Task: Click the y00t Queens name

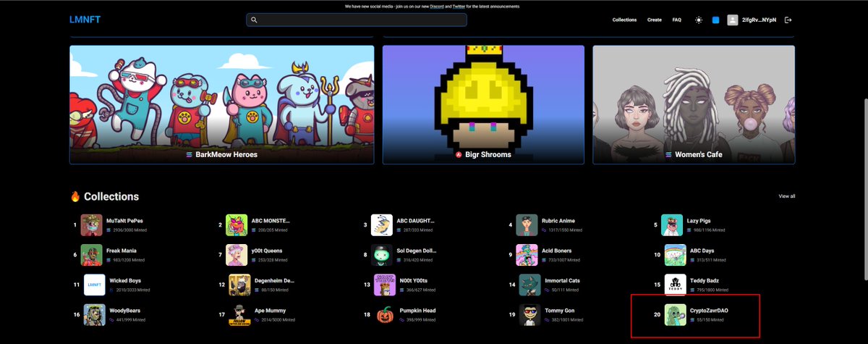Action: tap(267, 251)
